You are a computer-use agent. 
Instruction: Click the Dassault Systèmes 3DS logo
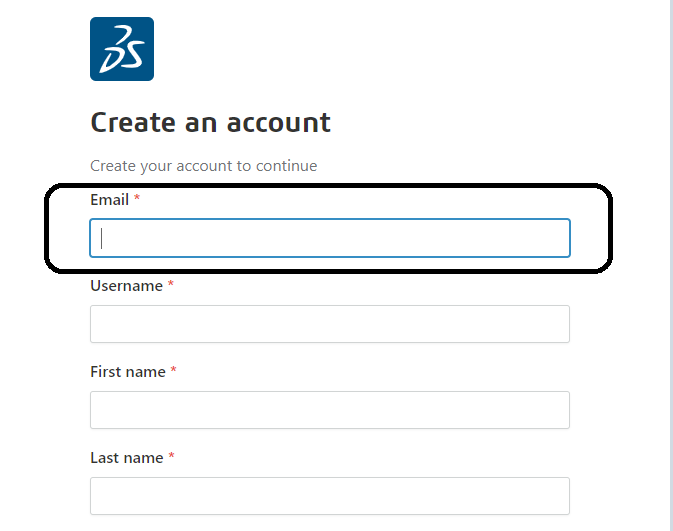(122, 49)
